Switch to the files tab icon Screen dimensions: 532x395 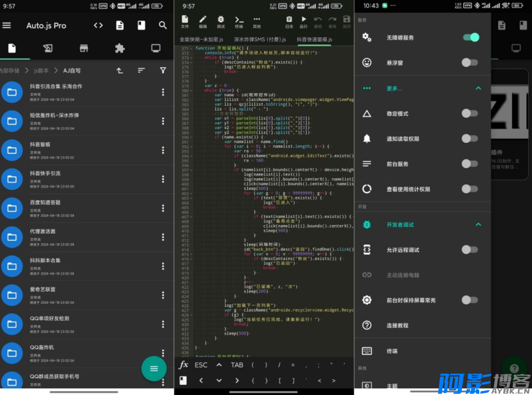click(x=12, y=48)
